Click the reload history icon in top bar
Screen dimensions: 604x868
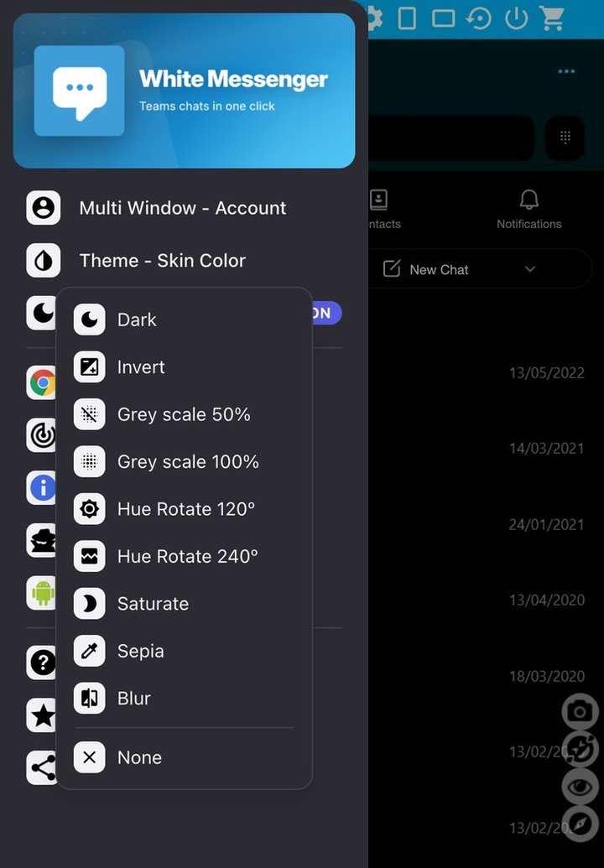coord(479,18)
